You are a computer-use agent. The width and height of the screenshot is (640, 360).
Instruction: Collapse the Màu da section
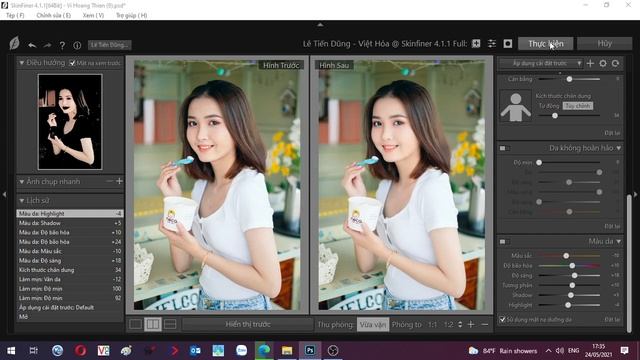pos(619,242)
